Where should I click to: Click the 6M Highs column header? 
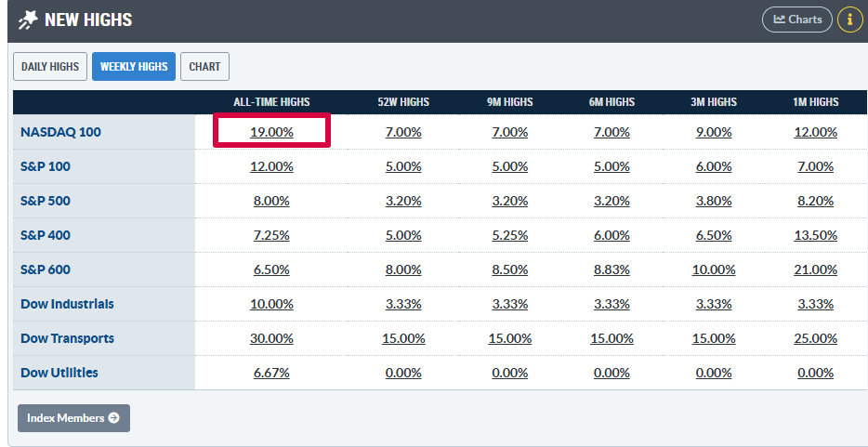pos(612,102)
